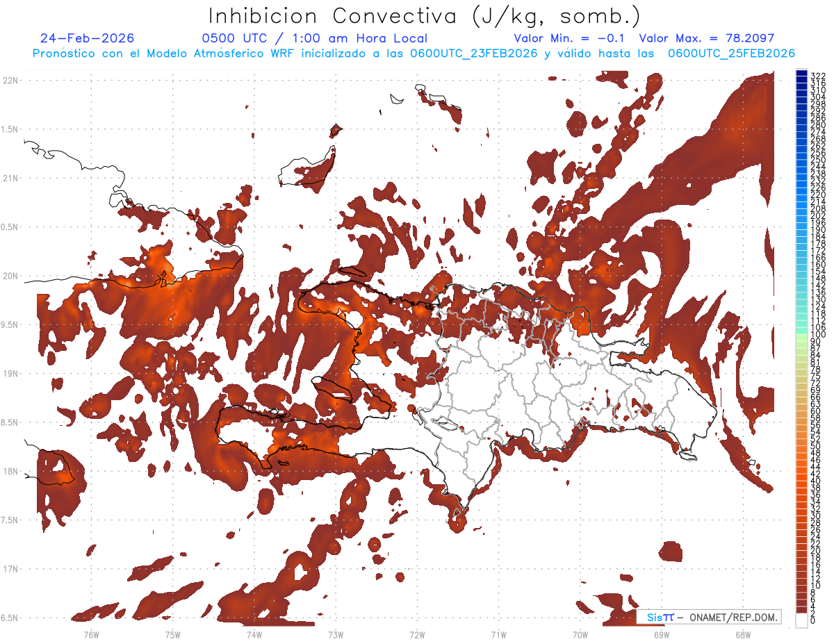Click the '68W' longitude label
The height and width of the screenshot is (644, 834).
tap(743, 634)
